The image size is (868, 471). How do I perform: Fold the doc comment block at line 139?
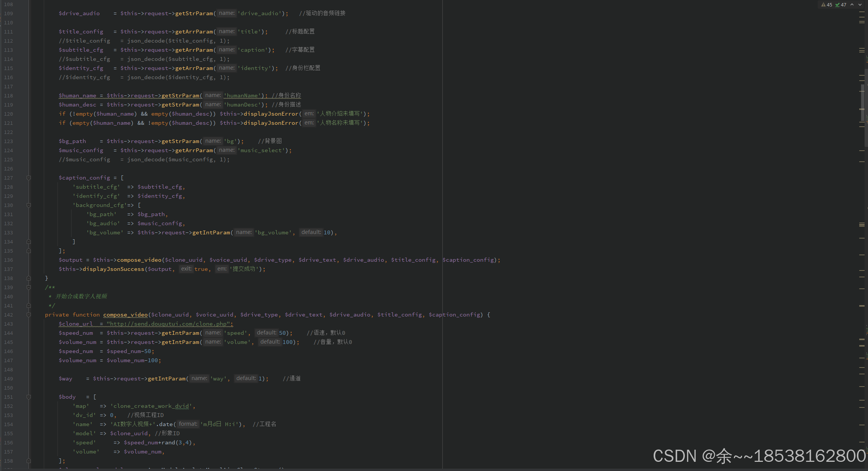[29, 287]
